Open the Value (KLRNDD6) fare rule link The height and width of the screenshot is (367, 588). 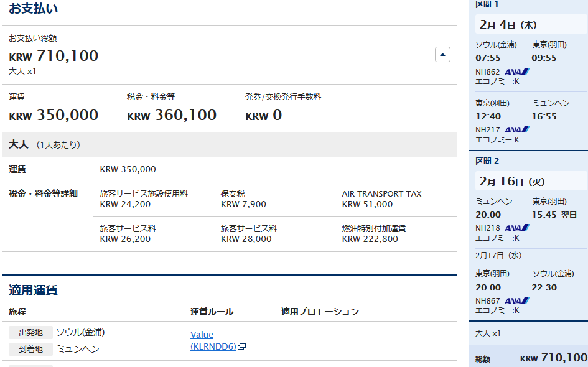pos(213,340)
